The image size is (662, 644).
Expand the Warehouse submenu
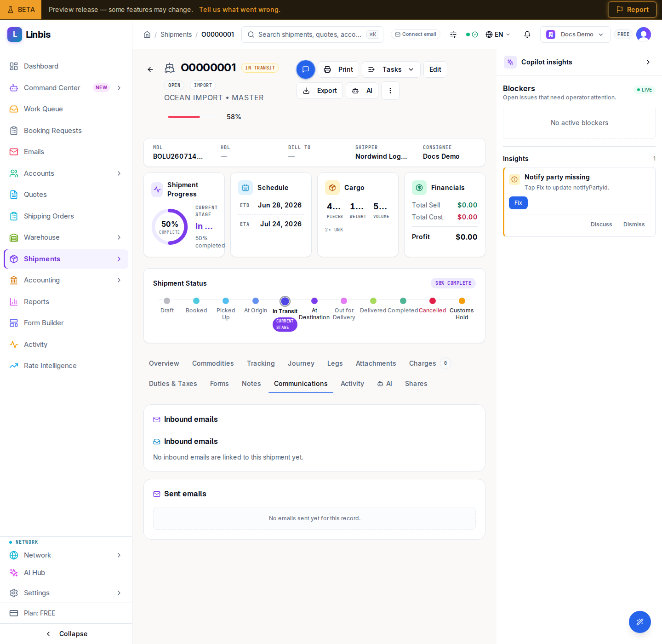coord(119,237)
